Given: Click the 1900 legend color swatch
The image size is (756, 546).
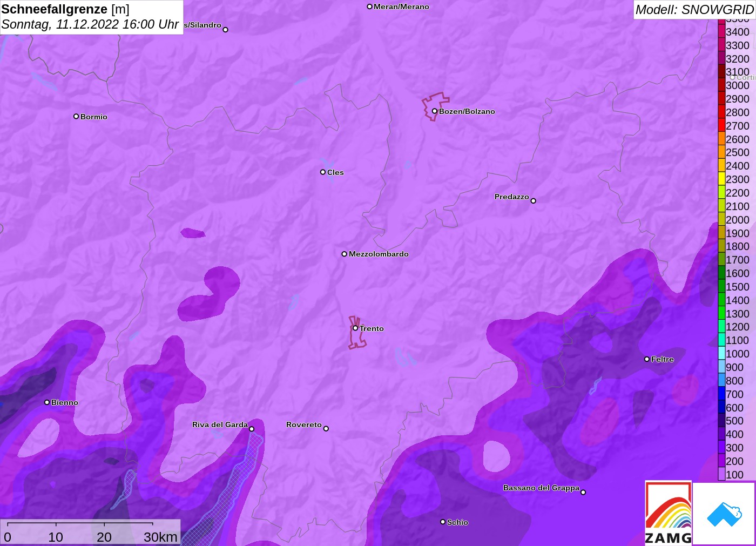Looking at the screenshot, I should [721, 233].
